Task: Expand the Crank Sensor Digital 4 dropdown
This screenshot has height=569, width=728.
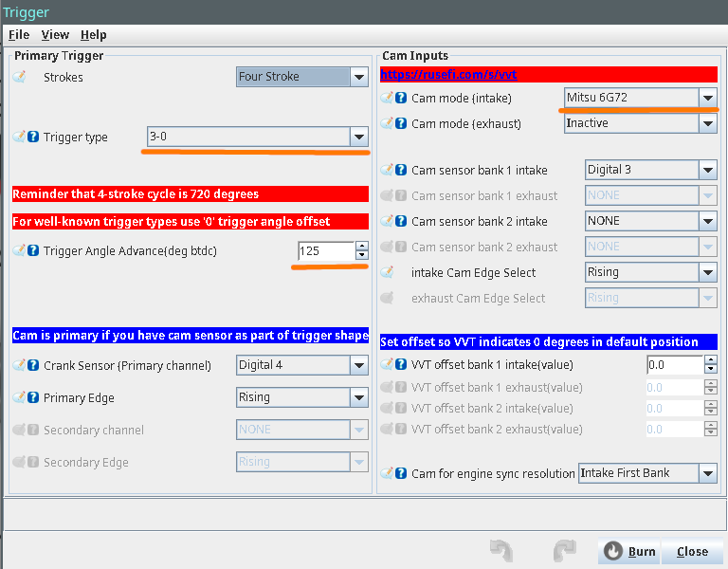Action: tap(357, 365)
